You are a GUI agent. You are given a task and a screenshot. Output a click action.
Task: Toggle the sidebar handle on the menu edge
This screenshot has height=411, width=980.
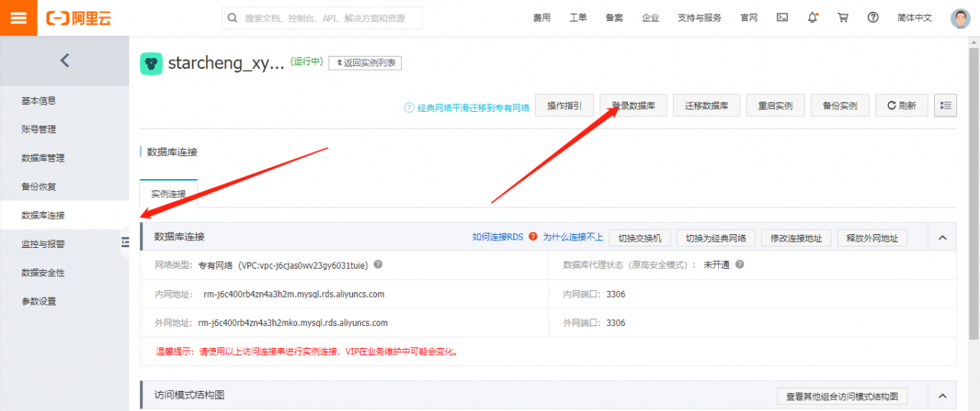point(125,243)
